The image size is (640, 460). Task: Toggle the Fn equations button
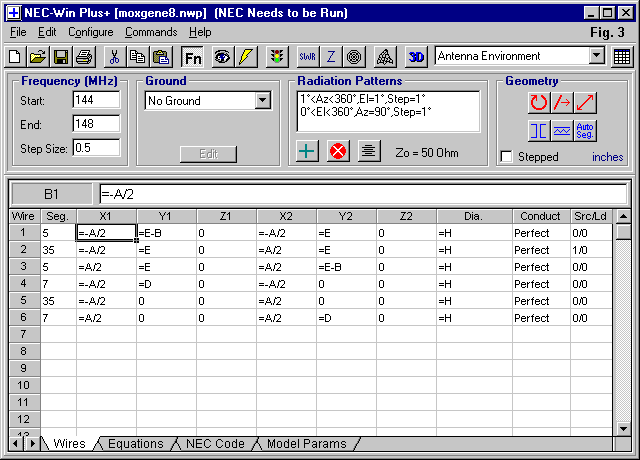[192, 57]
